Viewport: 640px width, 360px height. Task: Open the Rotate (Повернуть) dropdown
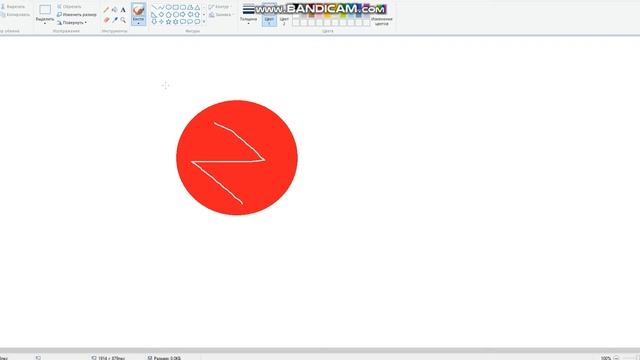tap(72, 22)
